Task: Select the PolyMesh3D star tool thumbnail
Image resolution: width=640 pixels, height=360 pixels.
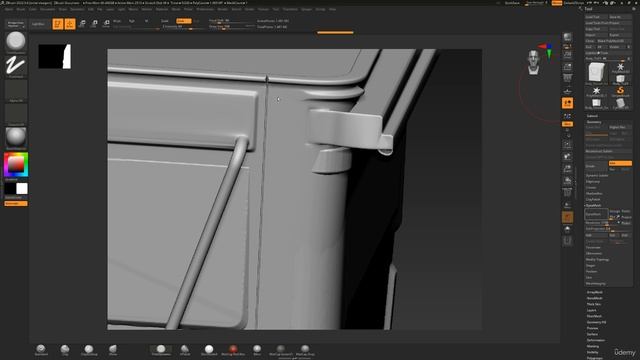Action: (620, 67)
